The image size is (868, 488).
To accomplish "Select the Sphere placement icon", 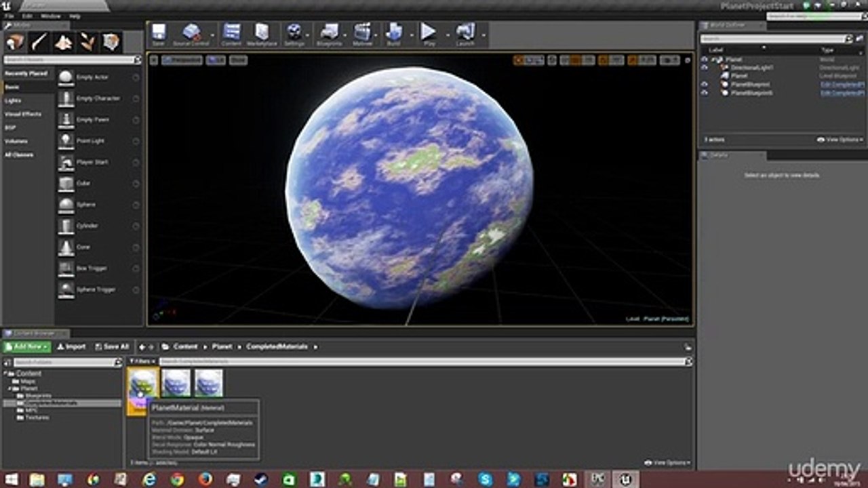I will 66,204.
